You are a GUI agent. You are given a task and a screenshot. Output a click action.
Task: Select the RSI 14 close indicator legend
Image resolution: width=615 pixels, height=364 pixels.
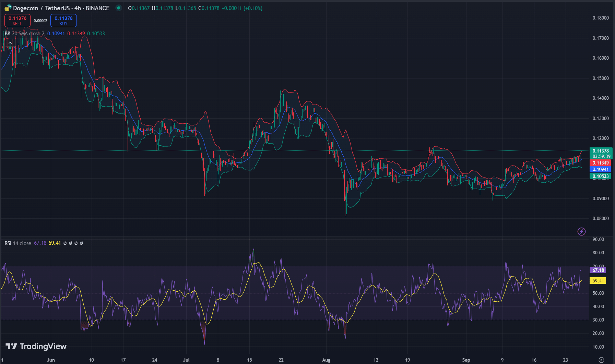(18, 243)
